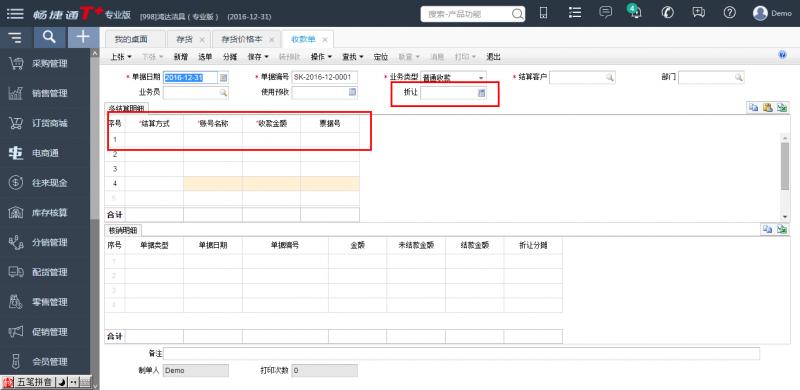This screenshot has width=800, height=390.
Task: Open the calculator icon in 折让 field
Action: (482, 92)
